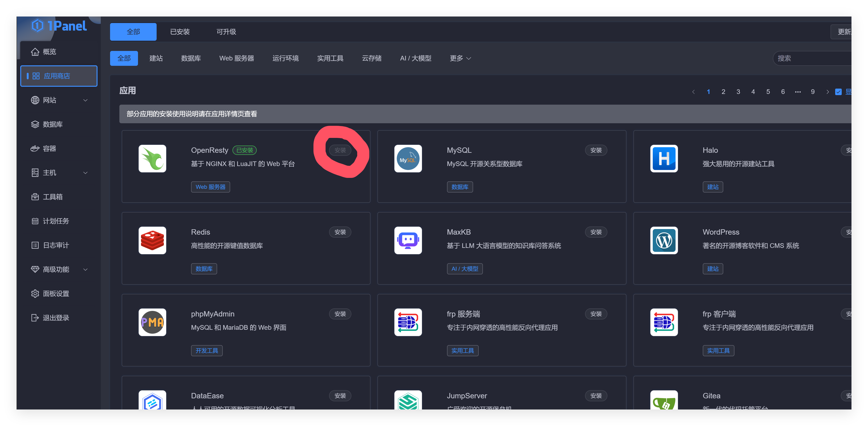This screenshot has width=868, height=426.
Task: Switch to the 已安装 tab
Action: point(180,32)
